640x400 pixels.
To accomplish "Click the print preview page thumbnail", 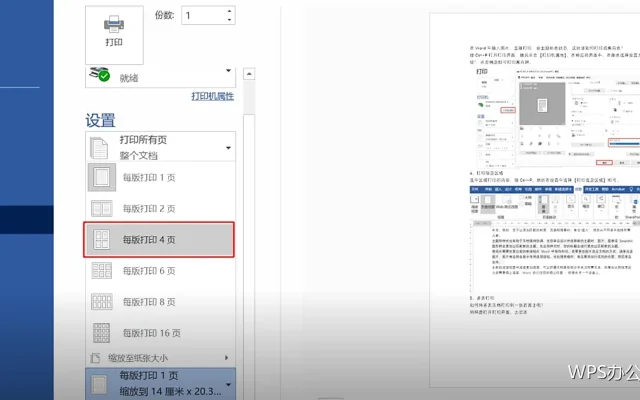I will pyautogui.click(x=535, y=200).
